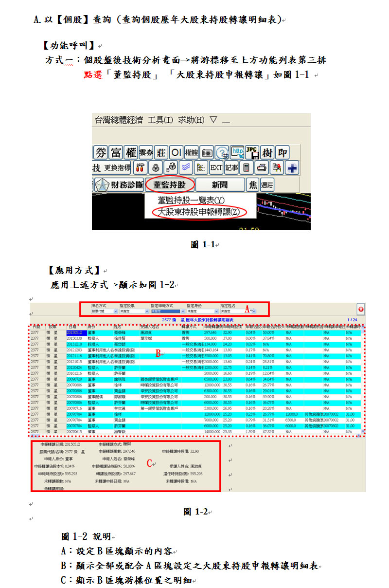Viewport: 389px width, 588px height.
Task: Click the http web link icon
Action: [x=237, y=152]
